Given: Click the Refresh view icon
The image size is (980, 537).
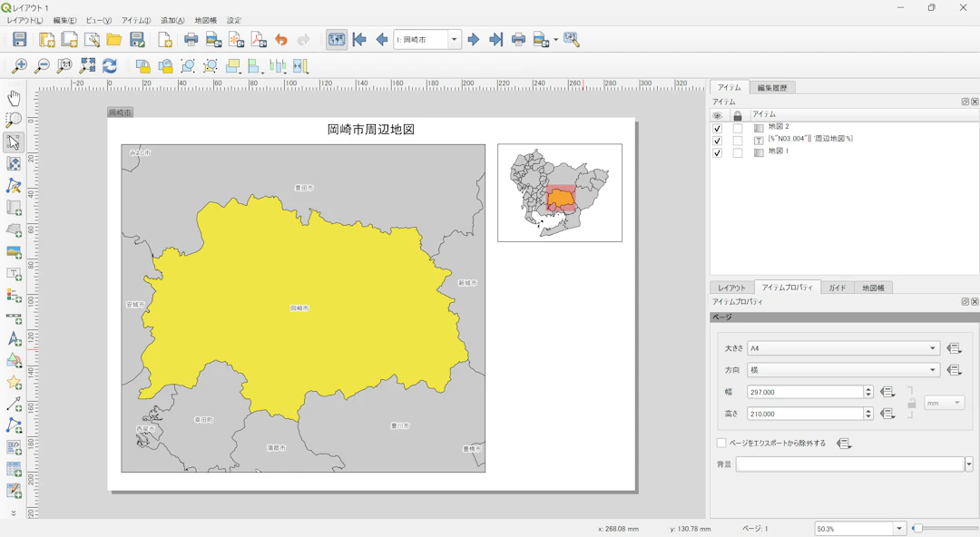Looking at the screenshot, I should pos(110,66).
